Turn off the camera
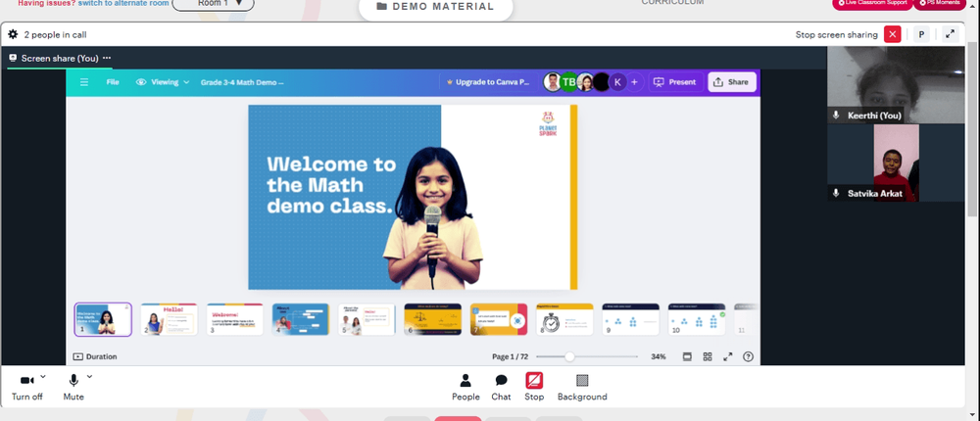 26,387
